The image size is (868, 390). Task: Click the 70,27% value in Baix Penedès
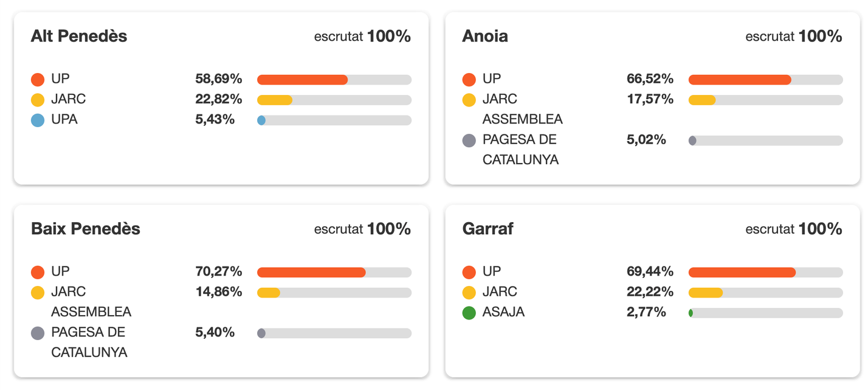coord(219,271)
